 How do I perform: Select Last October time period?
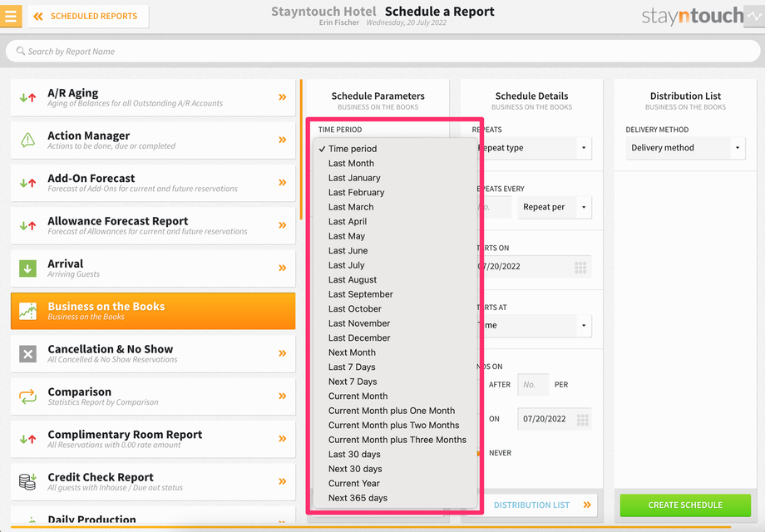click(x=395, y=308)
